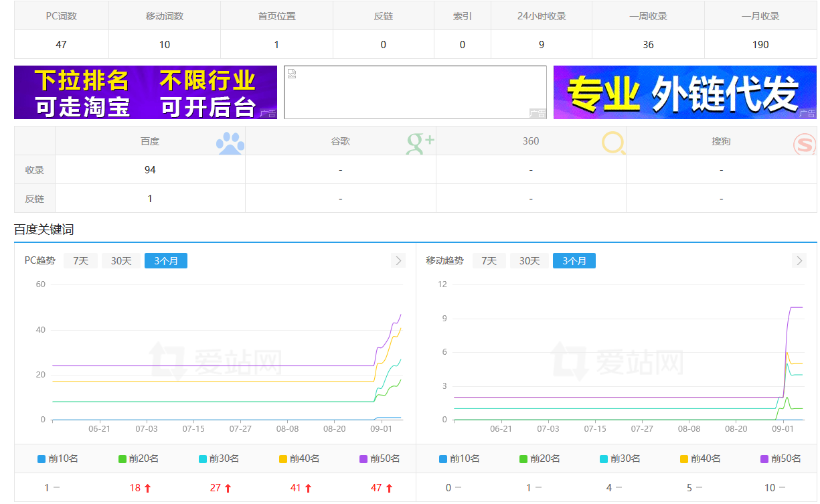Click the Baidu paw icon

tap(230, 143)
